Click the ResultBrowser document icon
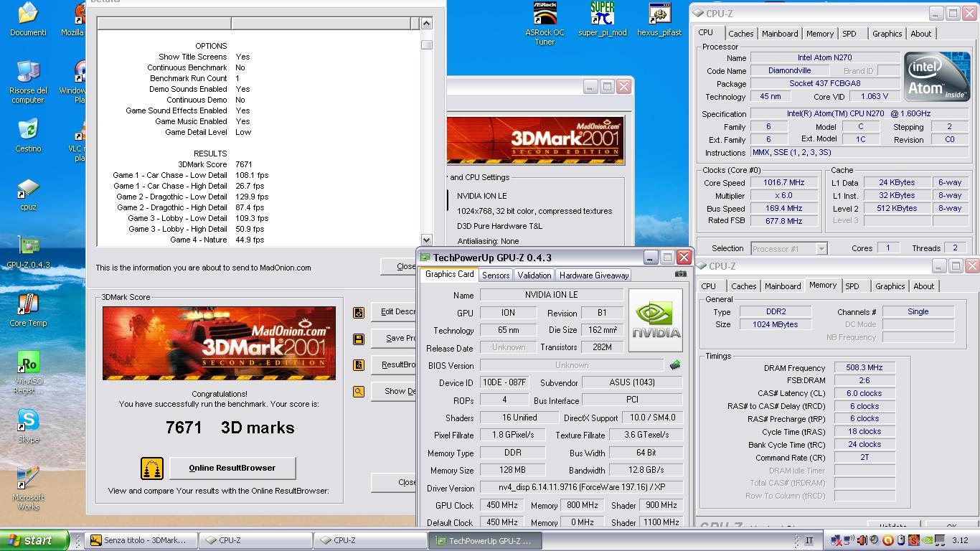This screenshot has width=980, height=551. 359,364
